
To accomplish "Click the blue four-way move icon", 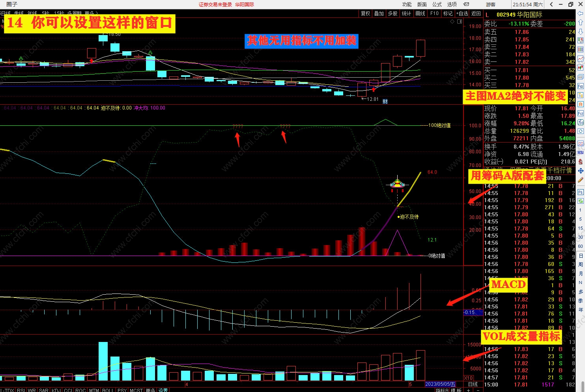I will 581,171.
